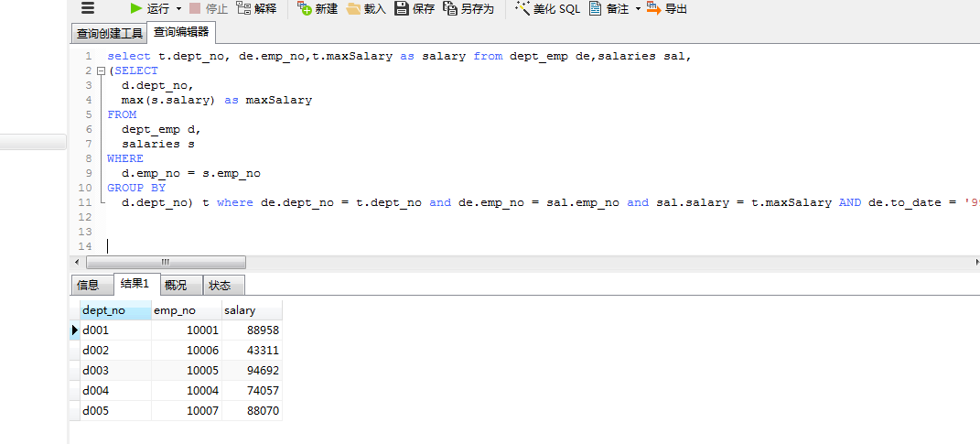Select the emp_no 10004 cell
Viewport: 980px width, 444px height.
point(187,390)
